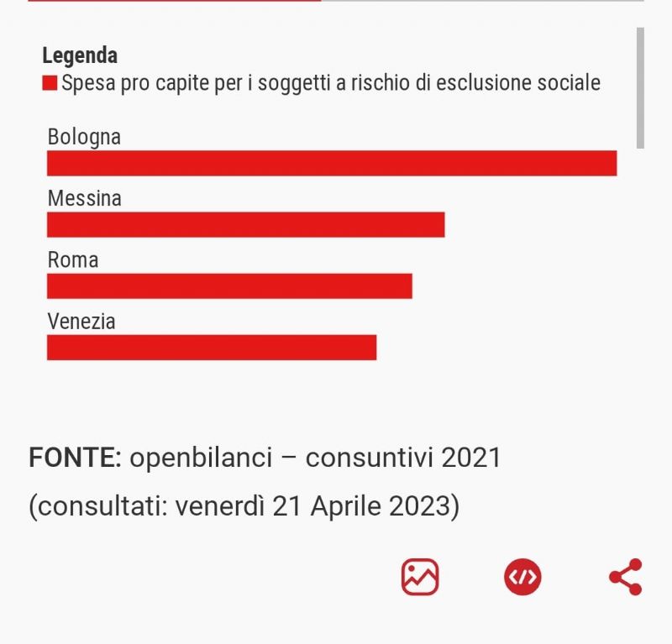This screenshot has width=672, height=644.
Task: Click the grey portion of top line
Action: point(482,1)
